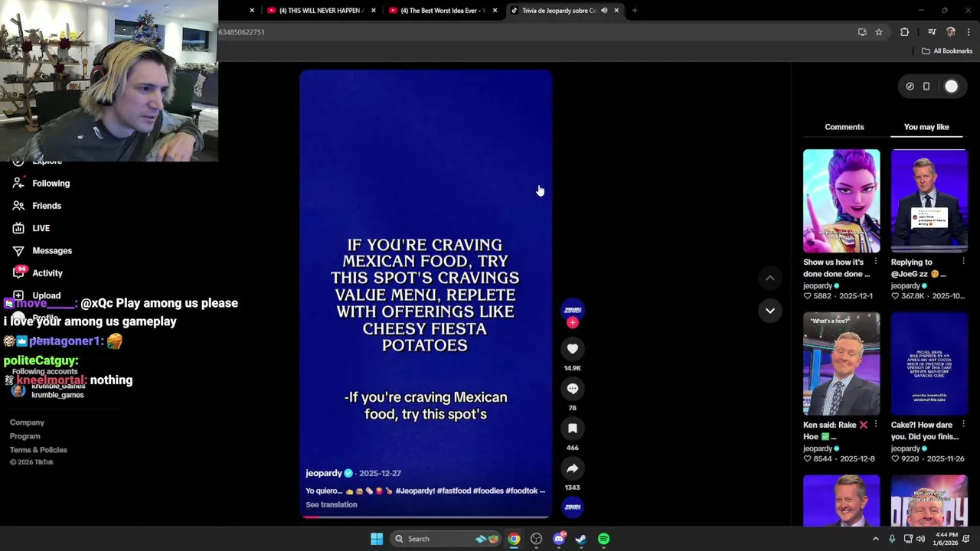
Task: Click the microphone icon in system tray
Action: (x=892, y=539)
